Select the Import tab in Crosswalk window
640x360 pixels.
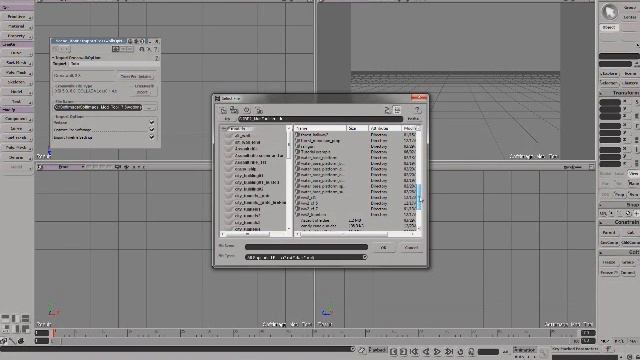click(60, 64)
